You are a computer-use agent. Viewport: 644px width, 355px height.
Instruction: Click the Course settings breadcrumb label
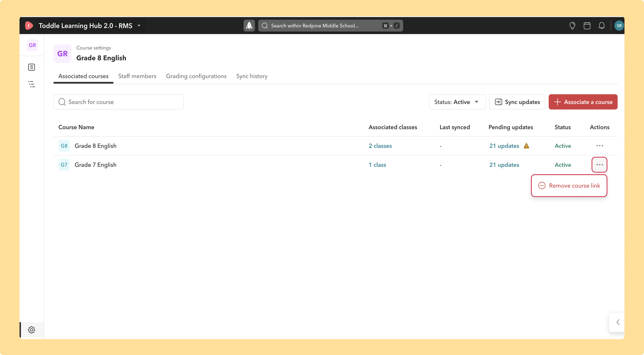(x=94, y=48)
